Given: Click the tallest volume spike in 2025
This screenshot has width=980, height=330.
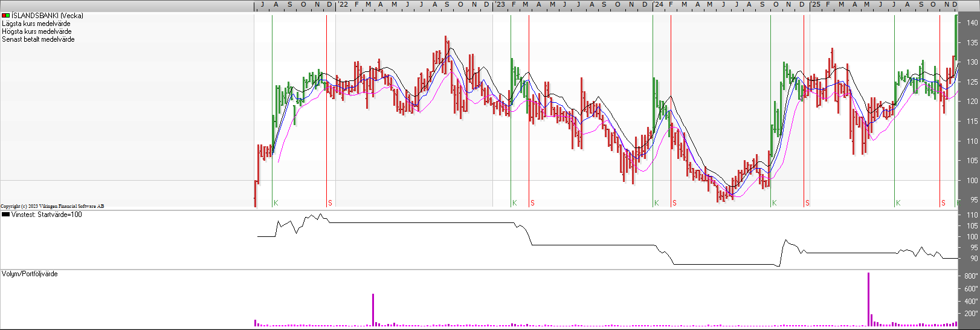Looking at the screenshot, I should point(868,299).
